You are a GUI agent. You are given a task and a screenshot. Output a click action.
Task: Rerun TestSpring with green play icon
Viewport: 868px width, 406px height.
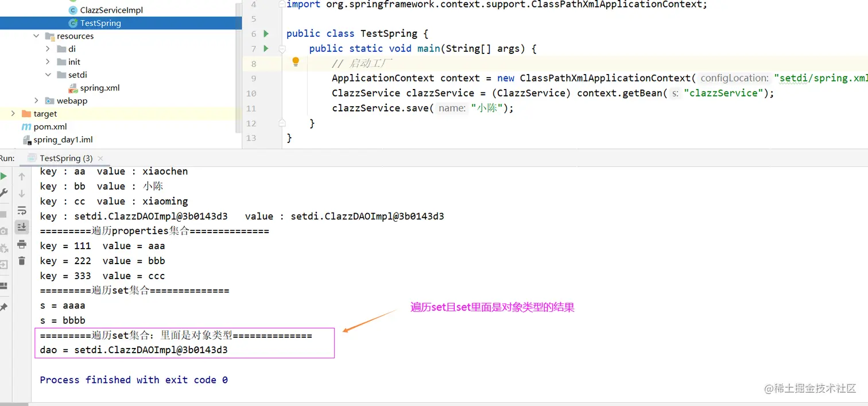click(3, 176)
